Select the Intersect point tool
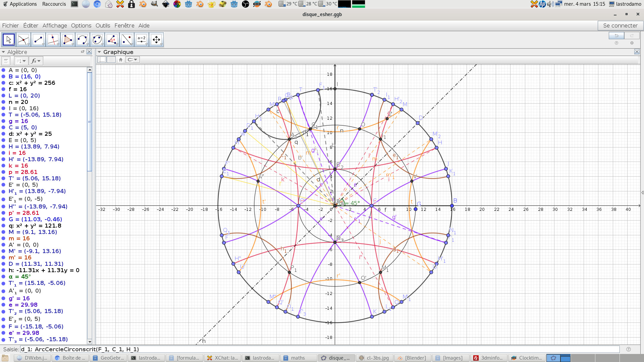This screenshot has height=362, width=644. pos(23,40)
